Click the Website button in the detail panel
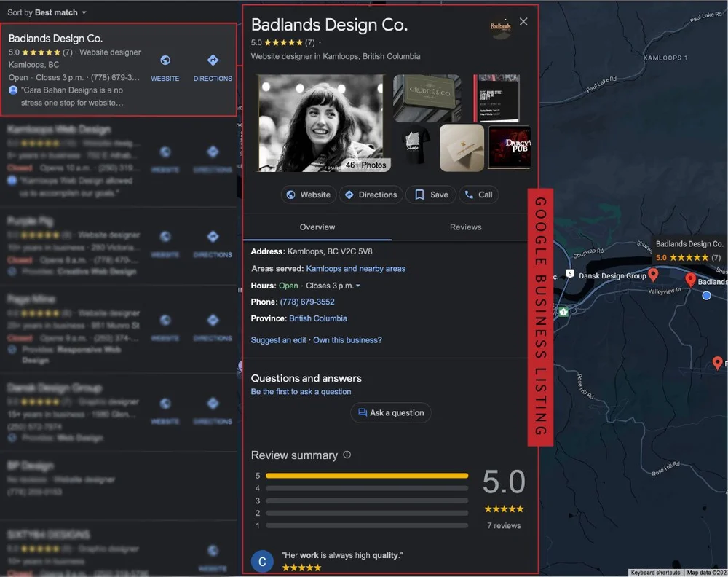Screen dimensions: 728x577 309,195
